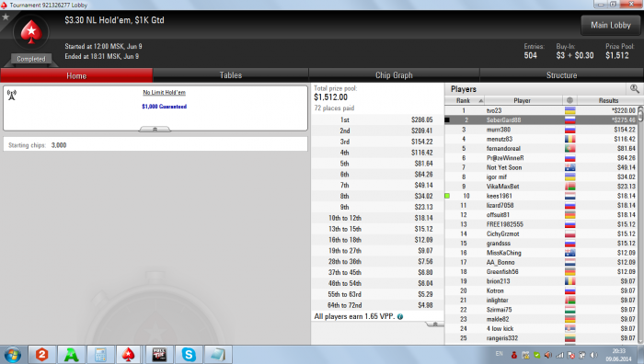Select player row AA_Bonno
The width and height of the screenshot is (644, 364).
pos(541,262)
